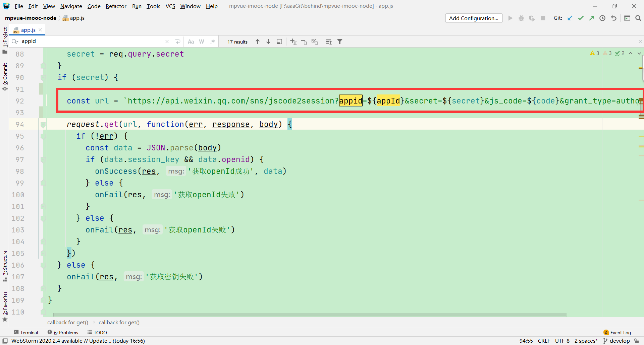Open the 6: Problems tool window

click(63, 332)
